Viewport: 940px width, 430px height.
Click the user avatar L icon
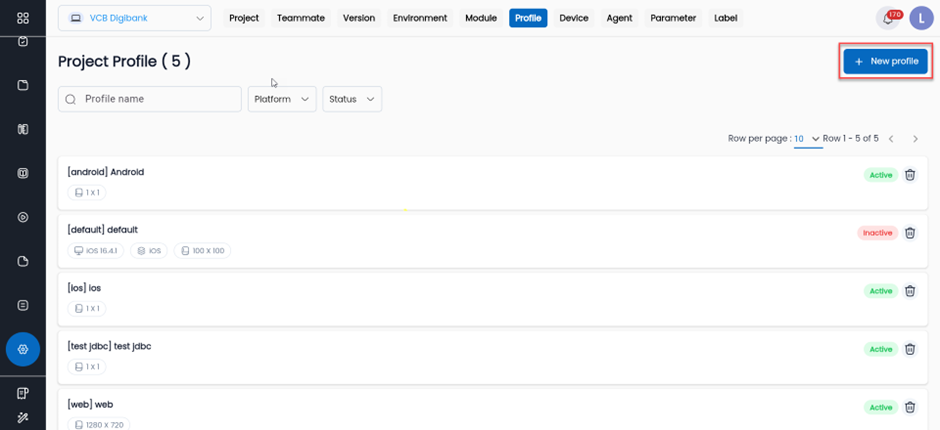coord(920,18)
